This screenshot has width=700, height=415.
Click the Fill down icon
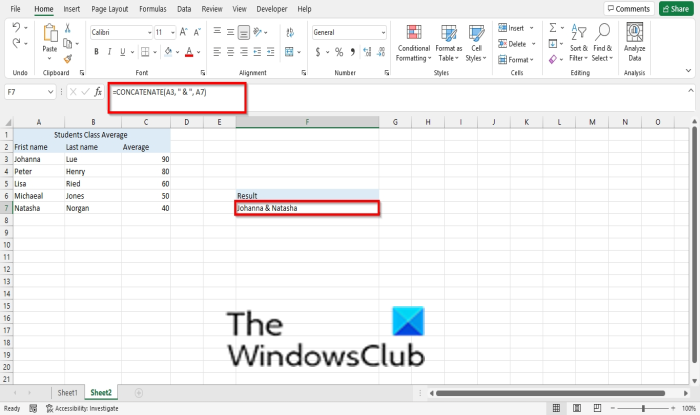click(x=553, y=43)
